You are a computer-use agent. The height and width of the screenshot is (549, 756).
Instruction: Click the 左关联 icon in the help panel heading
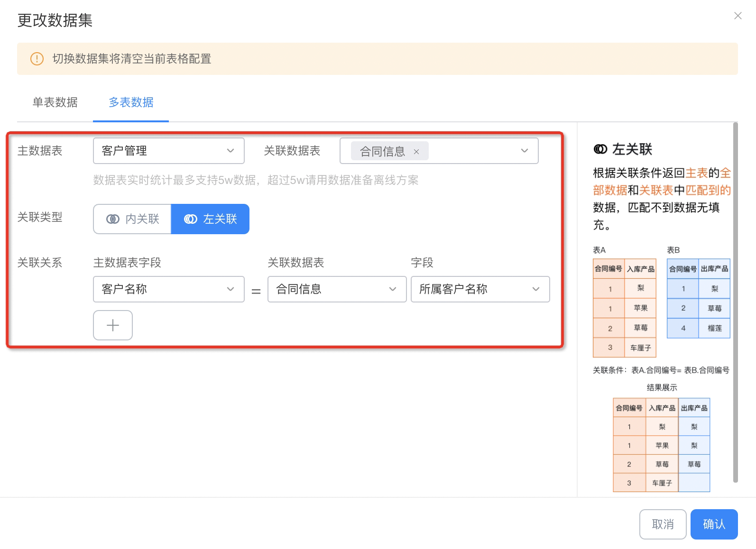pos(600,149)
